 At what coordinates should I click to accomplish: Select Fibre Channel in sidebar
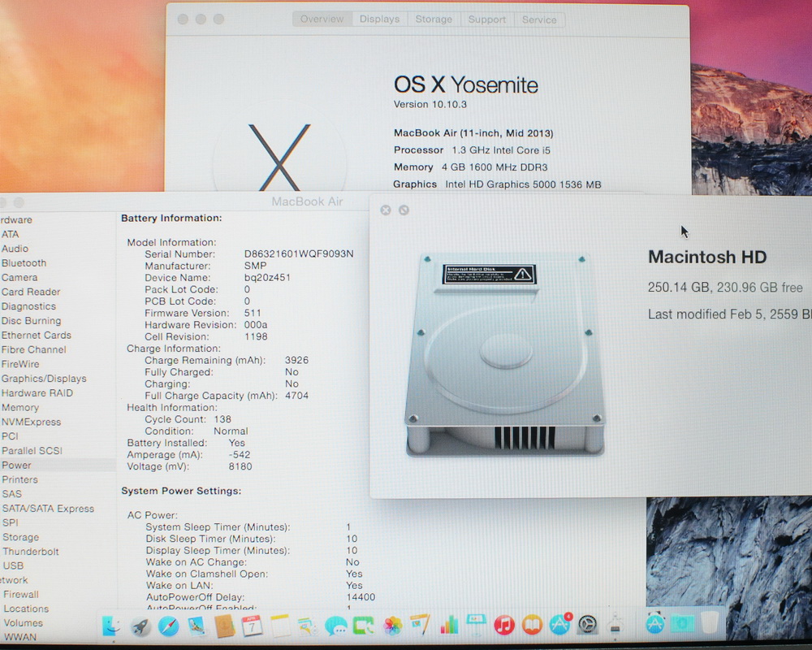click(x=33, y=350)
